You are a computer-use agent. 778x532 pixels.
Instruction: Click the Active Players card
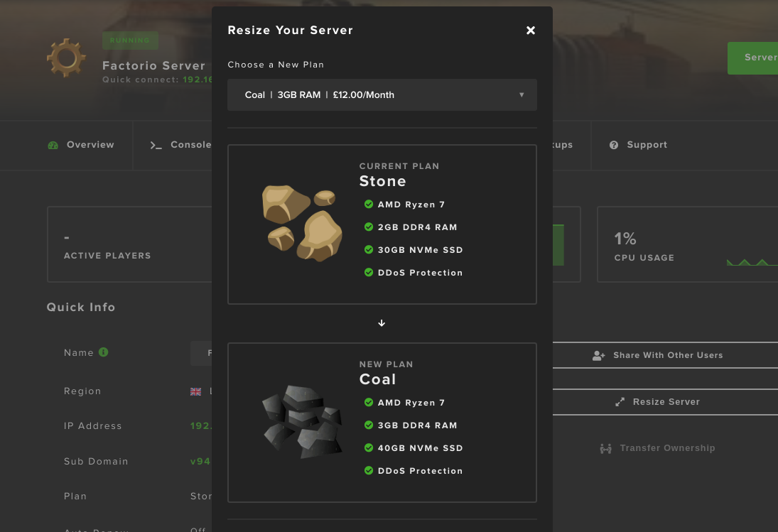point(129,244)
